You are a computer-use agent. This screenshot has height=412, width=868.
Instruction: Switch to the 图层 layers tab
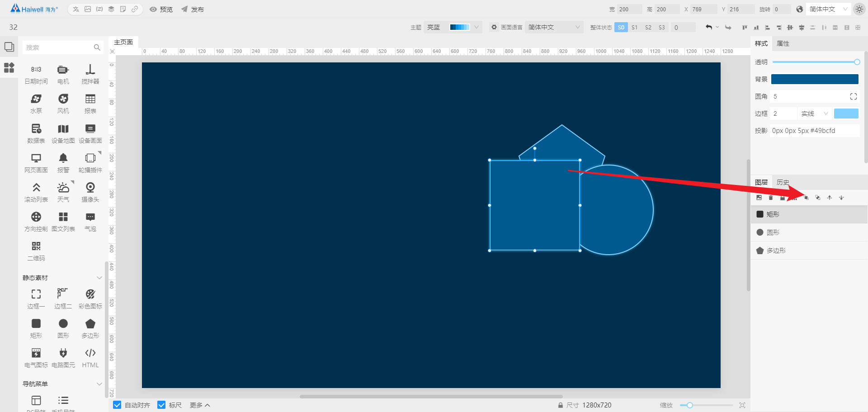tap(761, 182)
